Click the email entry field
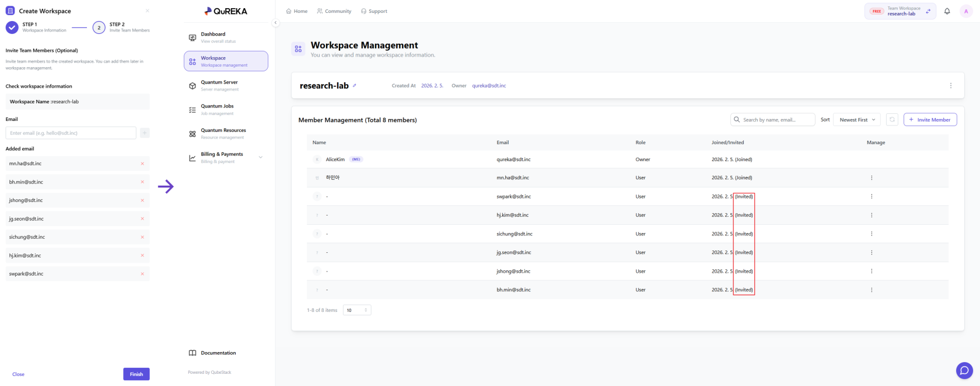This screenshot has width=980, height=386. (71, 133)
